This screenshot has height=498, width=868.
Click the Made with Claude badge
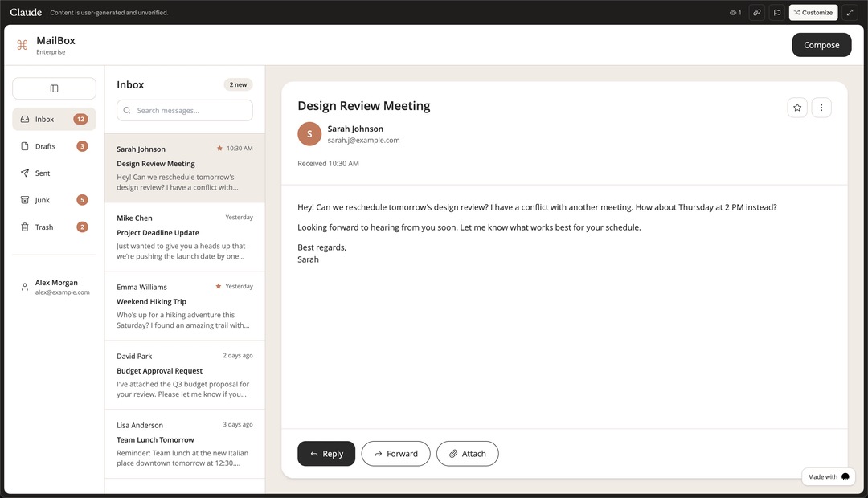coord(828,477)
